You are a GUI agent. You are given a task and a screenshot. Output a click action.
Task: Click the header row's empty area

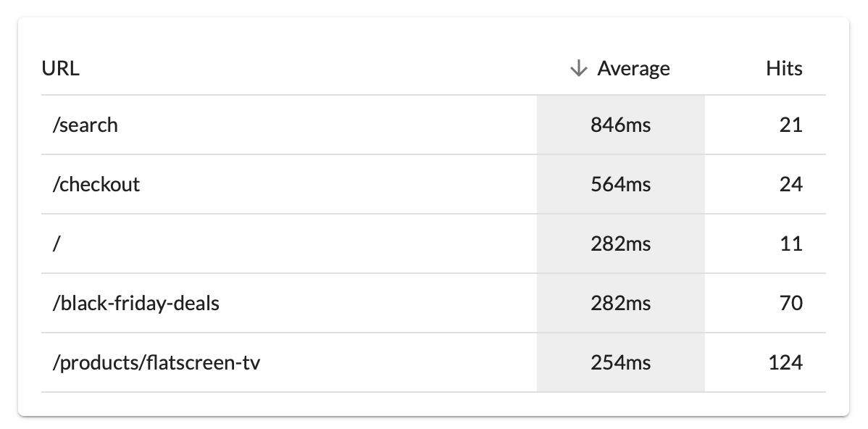pyautogui.click(x=326, y=69)
